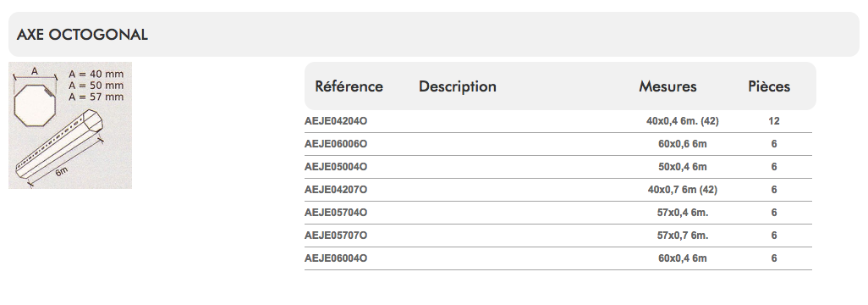Select the 60x0,4 6m measurement cell
Screen dimensions: 868x305
683,258
